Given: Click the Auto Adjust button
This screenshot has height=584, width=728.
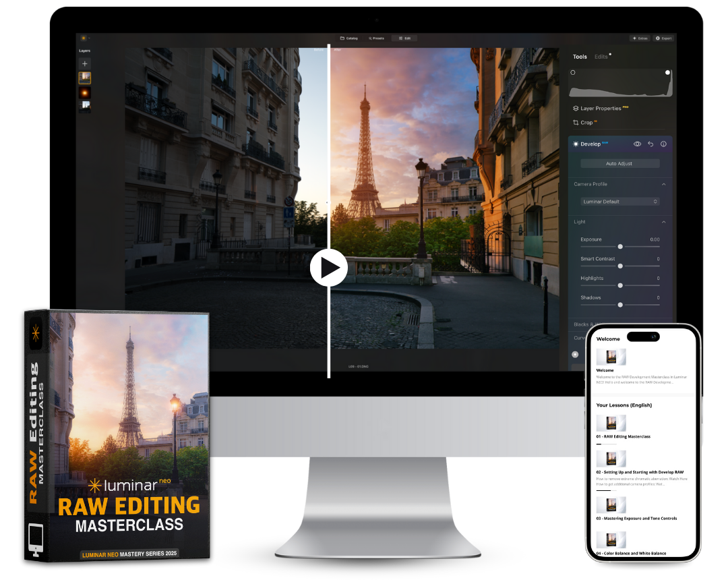Looking at the screenshot, I should point(620,164).
